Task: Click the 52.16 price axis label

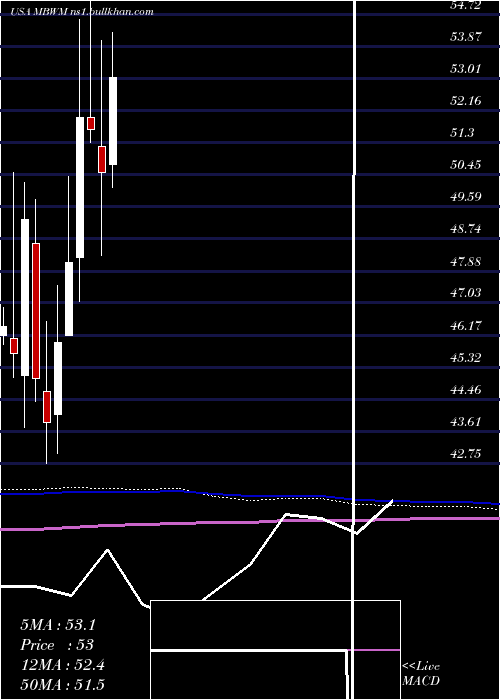Action: tap(466, 101)
